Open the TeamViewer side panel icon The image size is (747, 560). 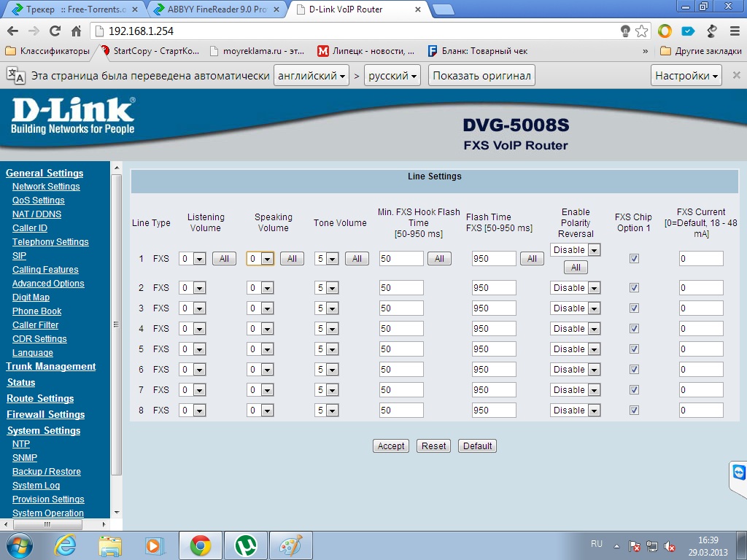pos(738,472)
